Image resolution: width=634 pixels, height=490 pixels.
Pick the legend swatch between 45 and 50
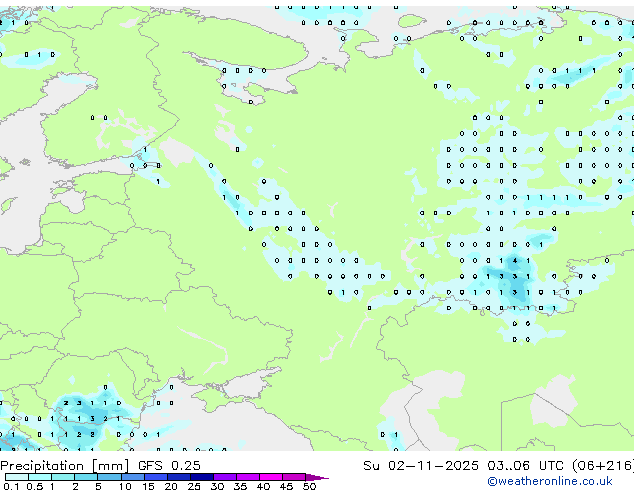coord(294,477)
